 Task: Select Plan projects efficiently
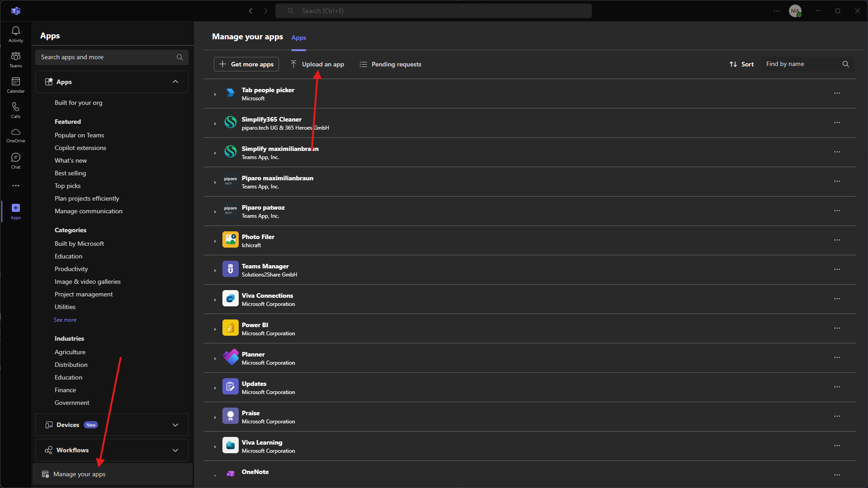87,199
